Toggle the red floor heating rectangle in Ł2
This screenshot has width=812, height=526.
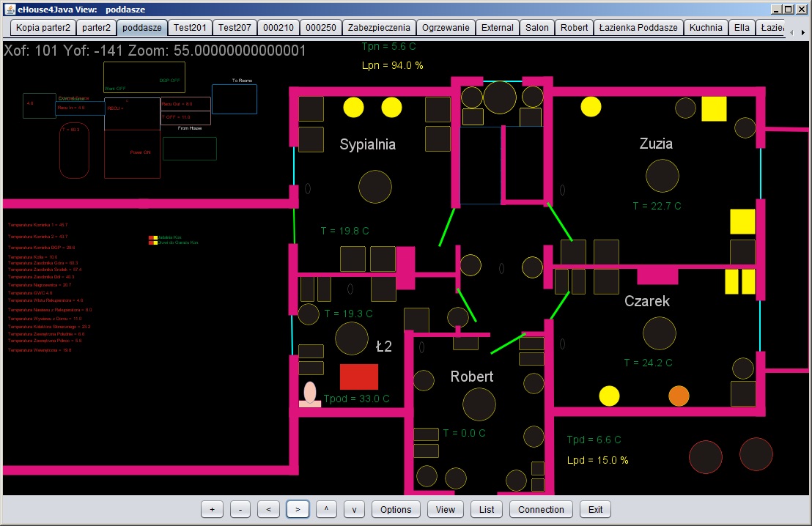[359, 377]
